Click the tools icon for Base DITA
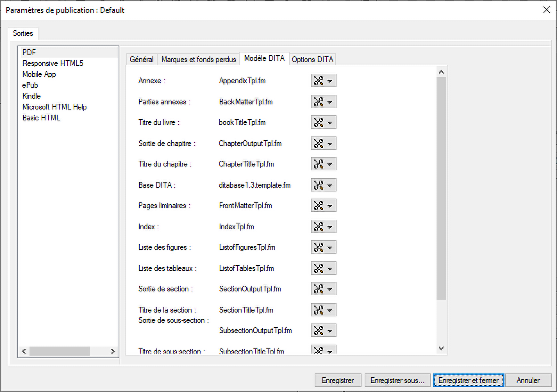 (319, 185)
